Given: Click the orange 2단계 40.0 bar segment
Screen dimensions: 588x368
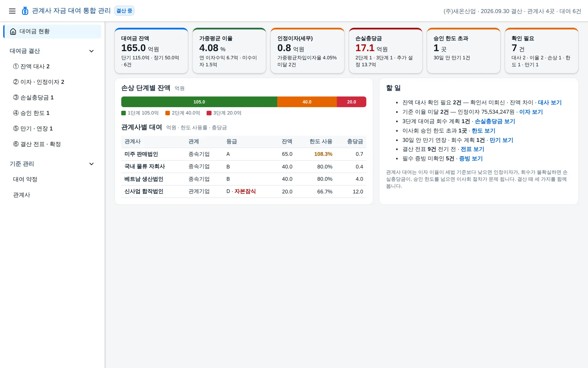Looking at the screenshot, I should [x=307, y=102].
